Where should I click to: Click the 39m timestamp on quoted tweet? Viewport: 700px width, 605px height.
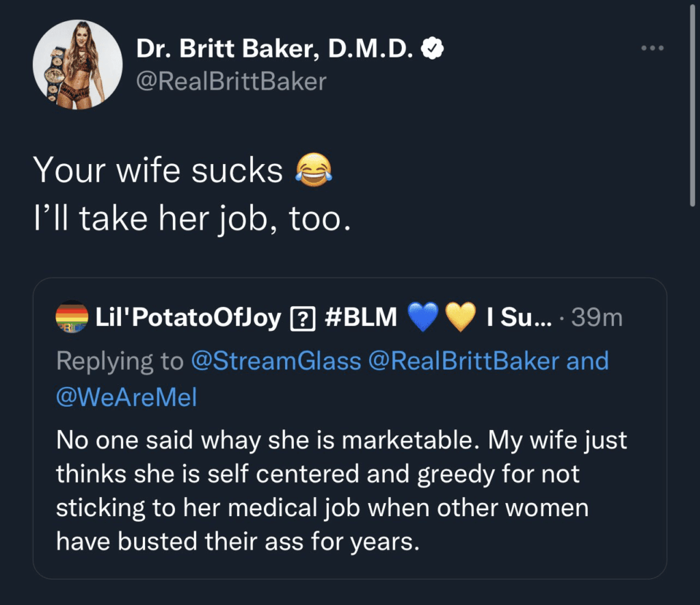click(597, 318)
